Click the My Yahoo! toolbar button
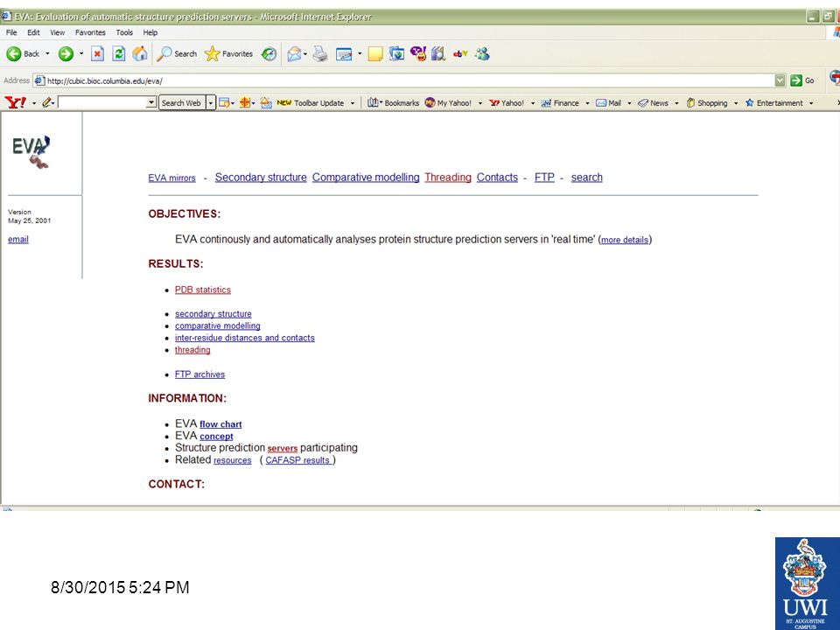Screen dimensions: 840x630 tap(448, 103)
